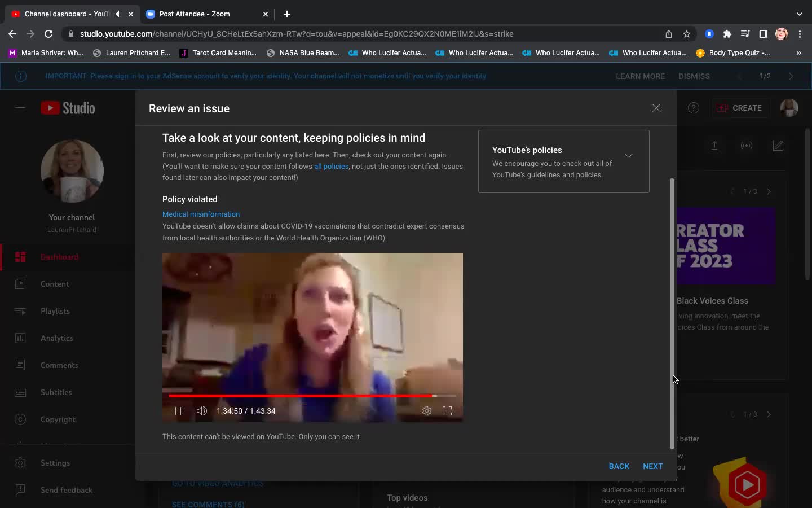This screenshot has height=508, width=812.
Task: Open the Medical misinformation policy link
Action: [201, 214]
